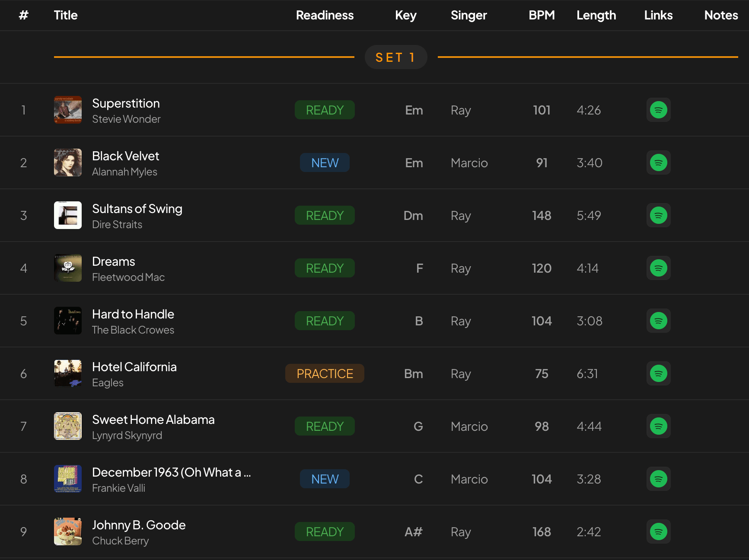Viewport: 749px width, 560px height.
Task: Click the Hard to Handle album cover
Action: (x=68, y=321)
